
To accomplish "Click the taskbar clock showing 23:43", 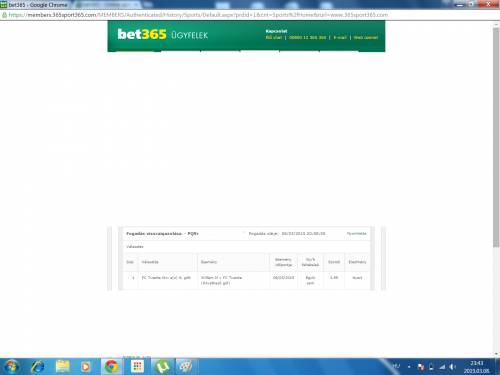I will (x=477, y=367).
